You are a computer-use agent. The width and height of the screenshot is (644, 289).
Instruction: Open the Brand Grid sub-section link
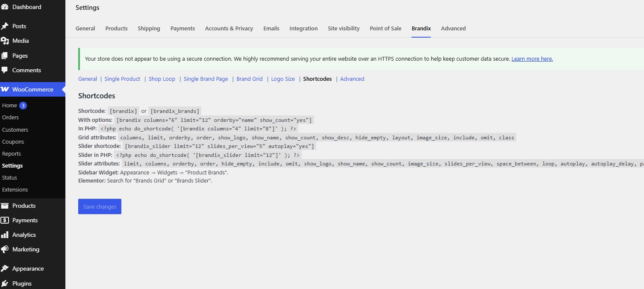(x=250, y=79)
